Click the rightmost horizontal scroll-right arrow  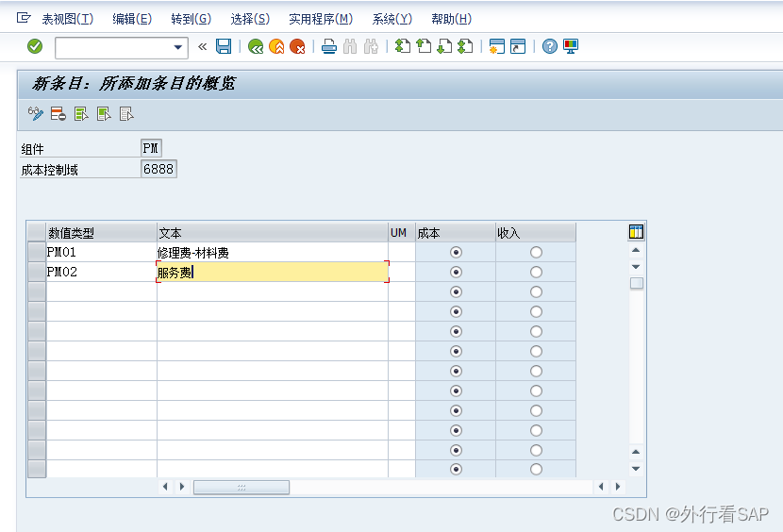tap(618, 487)
